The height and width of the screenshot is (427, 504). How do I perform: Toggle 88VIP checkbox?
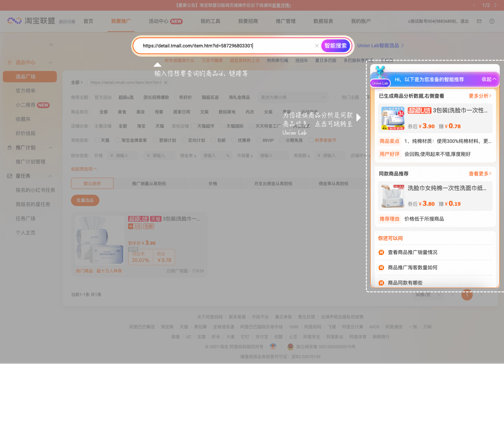coord(259,140)
